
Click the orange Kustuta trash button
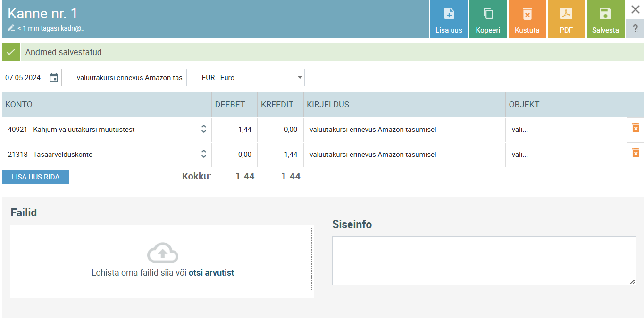[527, 14]
